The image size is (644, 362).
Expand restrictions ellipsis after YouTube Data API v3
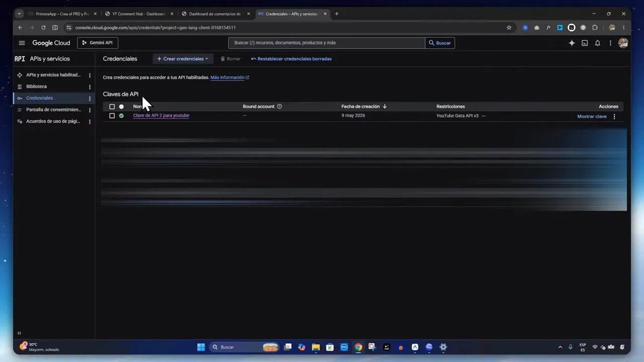point(484,116)
